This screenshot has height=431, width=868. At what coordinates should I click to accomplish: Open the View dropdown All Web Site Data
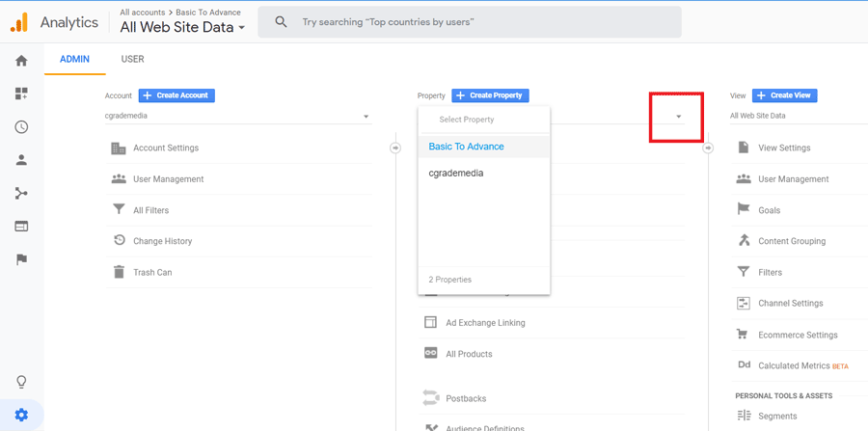tap(799, 116)
